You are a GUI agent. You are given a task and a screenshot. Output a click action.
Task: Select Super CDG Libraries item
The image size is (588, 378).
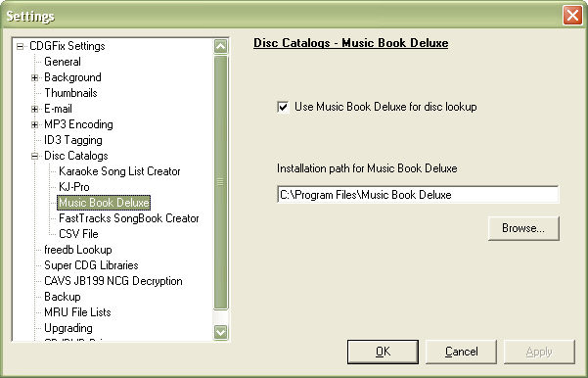[91, 265]
